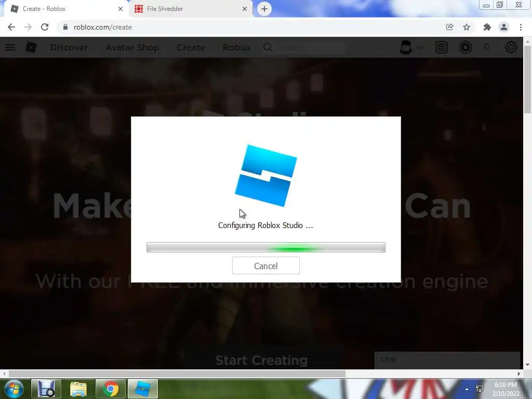Open the Chrome profile avatar menu

click(x=504, y=27)
